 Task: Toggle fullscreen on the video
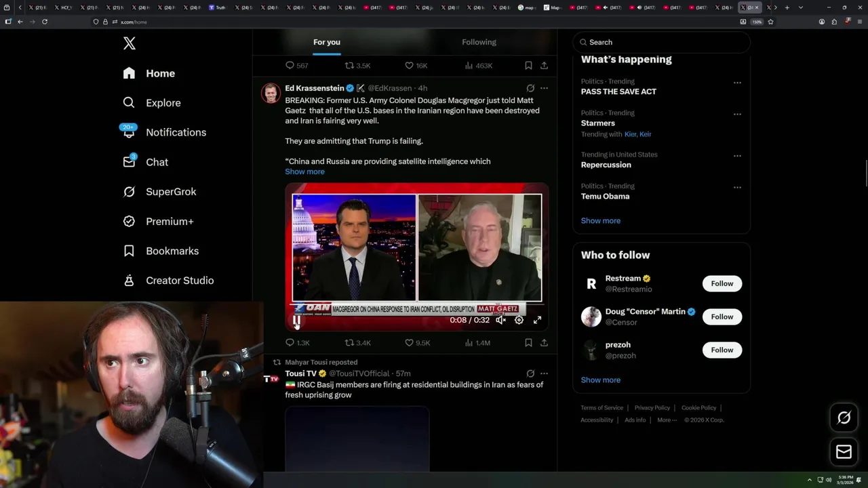pos(537,320)
